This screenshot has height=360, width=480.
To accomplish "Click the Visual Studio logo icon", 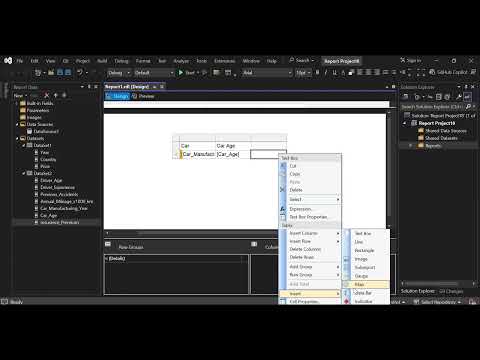I will pyautogui.click(x=8, y=61).
